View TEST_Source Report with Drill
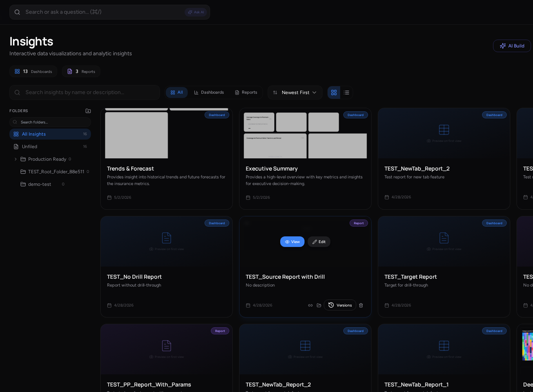 point(292,242)
